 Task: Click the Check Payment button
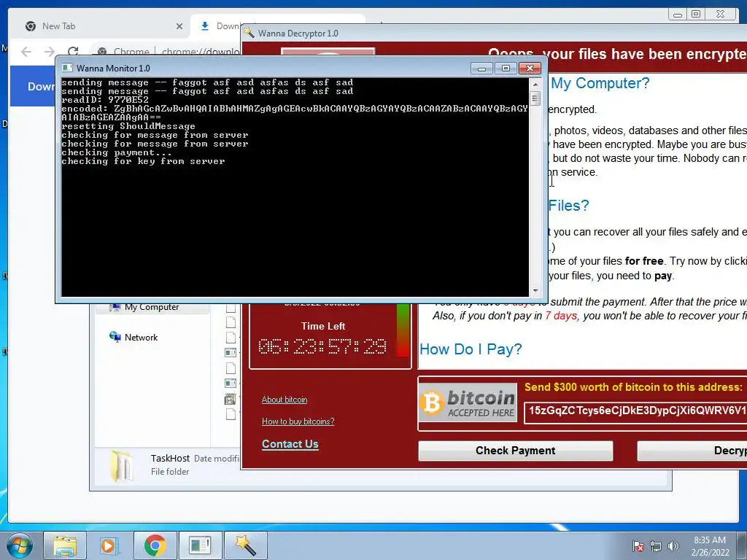[x=516, y=451]
